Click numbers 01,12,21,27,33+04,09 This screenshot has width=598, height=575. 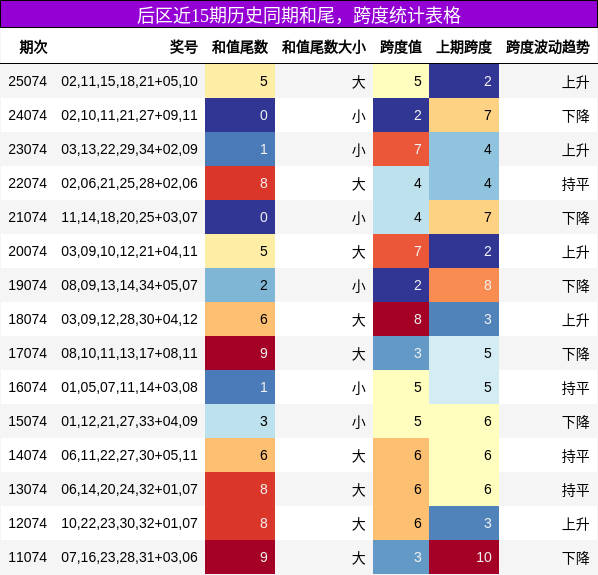129,421
